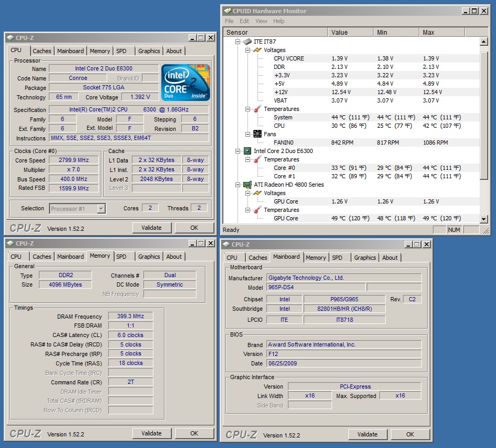
Task: Click the thermometer icon under ITE IT87
Action: tap(257, 109)
